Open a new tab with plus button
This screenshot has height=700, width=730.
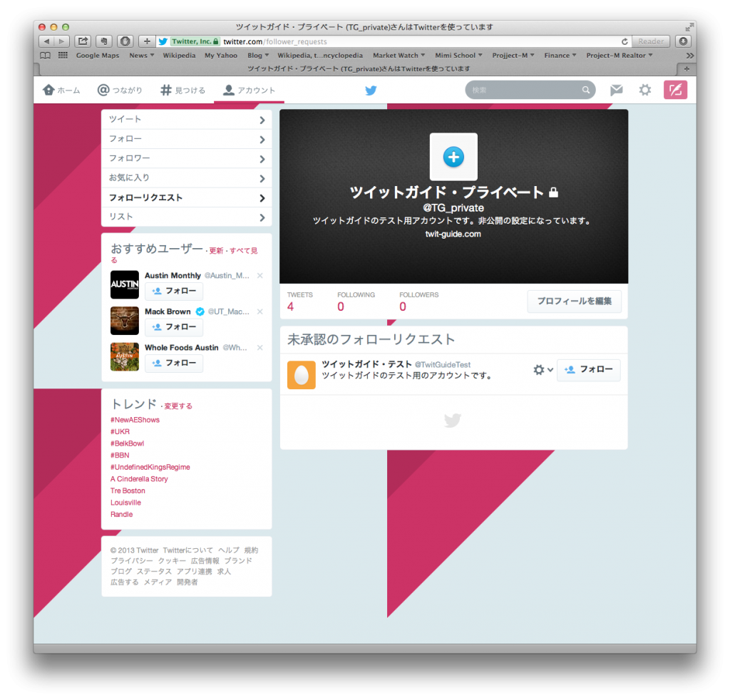tap(687, 69)
